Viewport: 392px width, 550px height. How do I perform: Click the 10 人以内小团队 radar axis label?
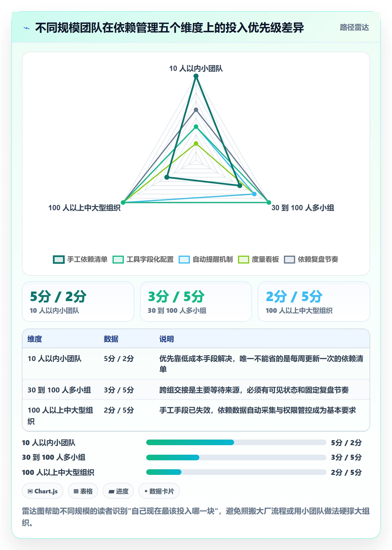196,68
